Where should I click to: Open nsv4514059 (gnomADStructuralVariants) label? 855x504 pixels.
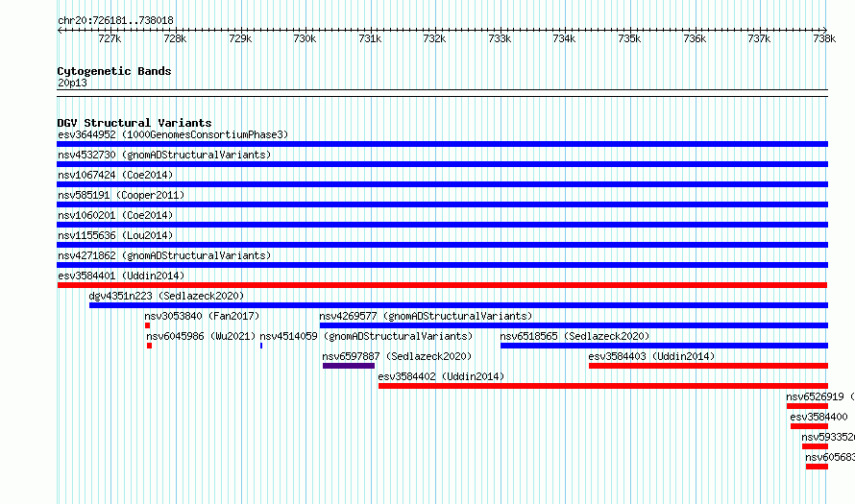click(366, 336)
